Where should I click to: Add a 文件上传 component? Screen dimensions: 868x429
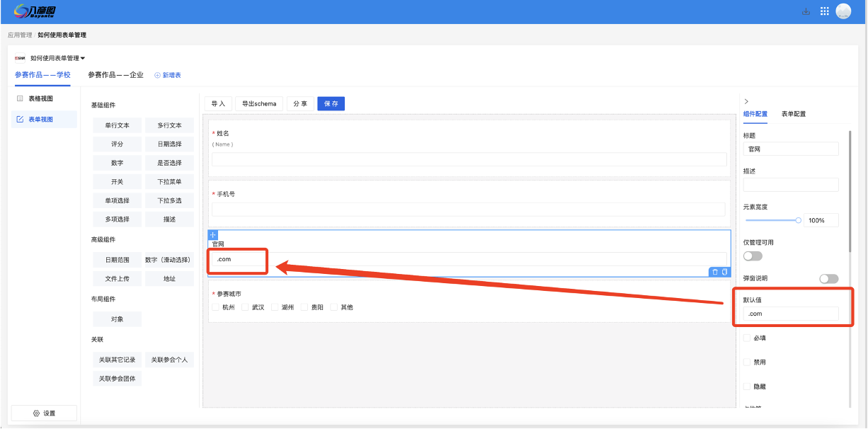pyautogui.click(x=117, y=279)
